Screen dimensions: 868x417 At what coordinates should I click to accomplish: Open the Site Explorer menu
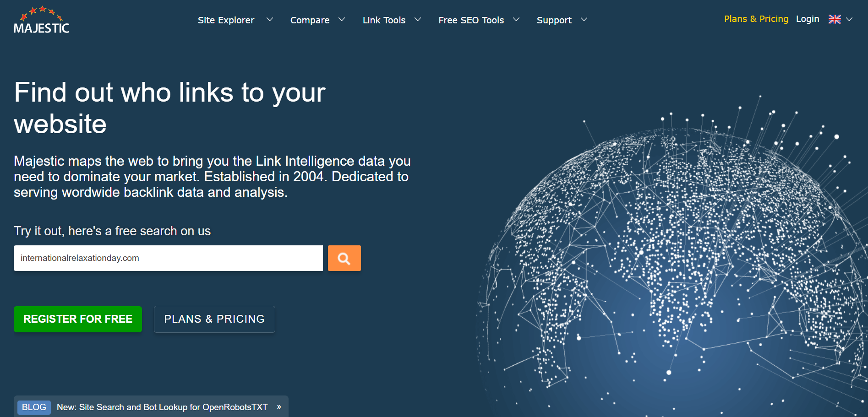coord(226,20)
